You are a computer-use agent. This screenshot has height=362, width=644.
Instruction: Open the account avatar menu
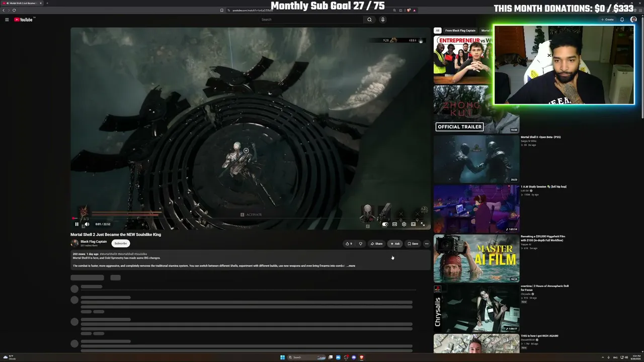633,20
